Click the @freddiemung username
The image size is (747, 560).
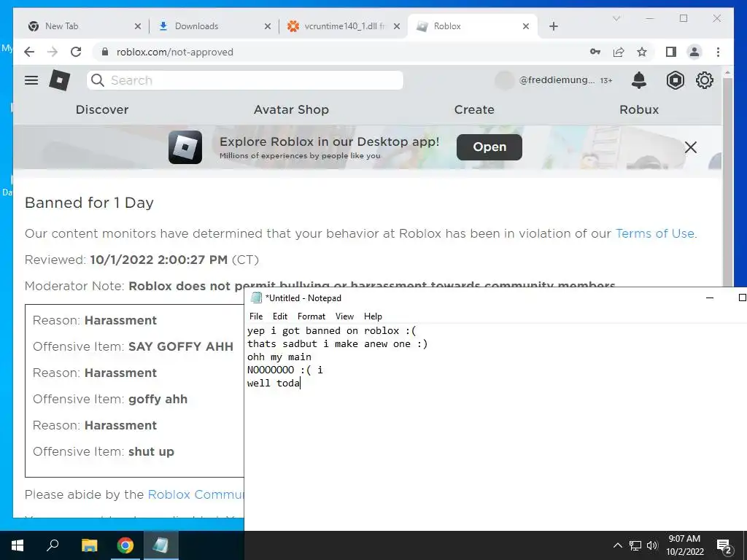tap(557, 80)
